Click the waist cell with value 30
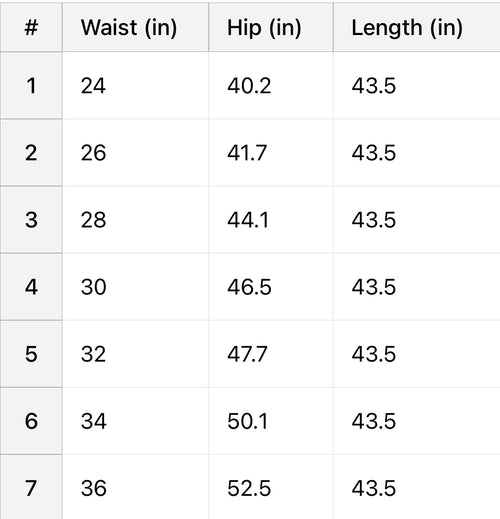 click(135, 287)
